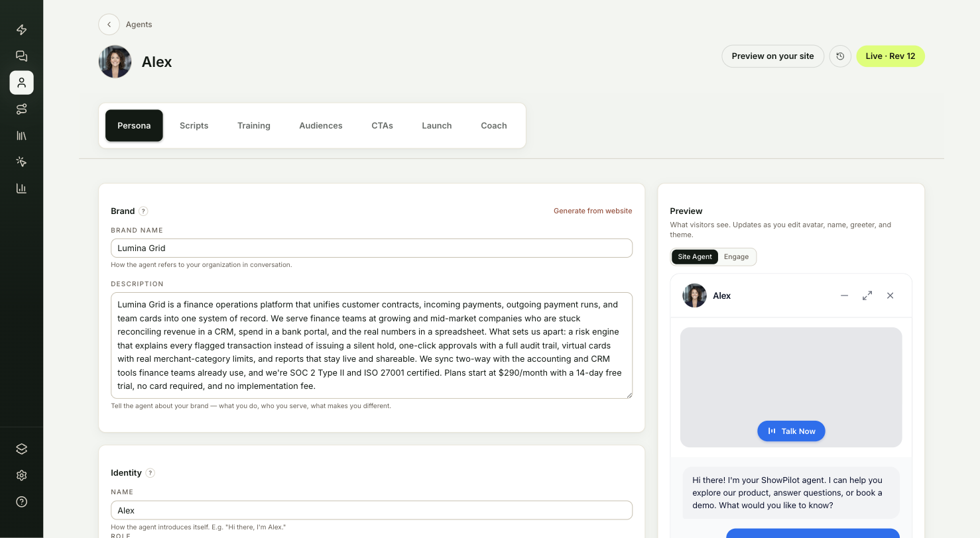Viewport: 980px width, 538px height.
Task: Click the 'Hi there! I'm your ShowPilot agent' message
Action: coord(792,493)
